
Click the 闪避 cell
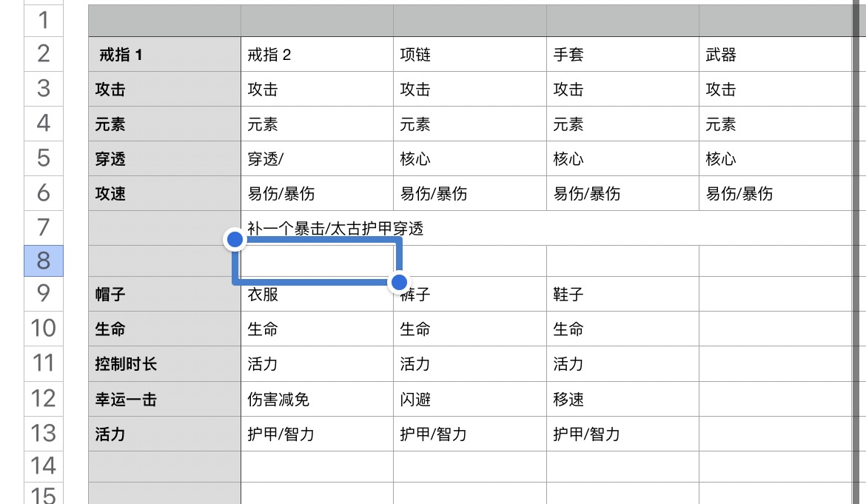470,399
